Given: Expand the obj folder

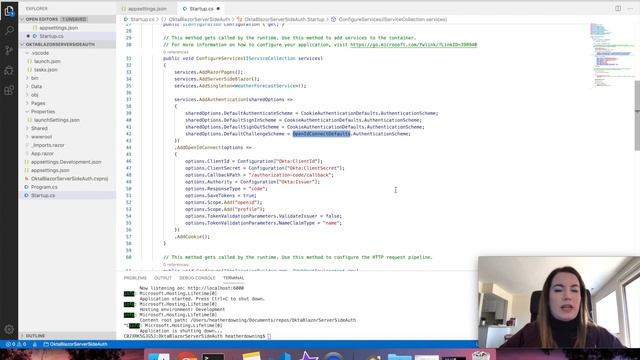Looking at the screenshot, I should tap(35, 95).
